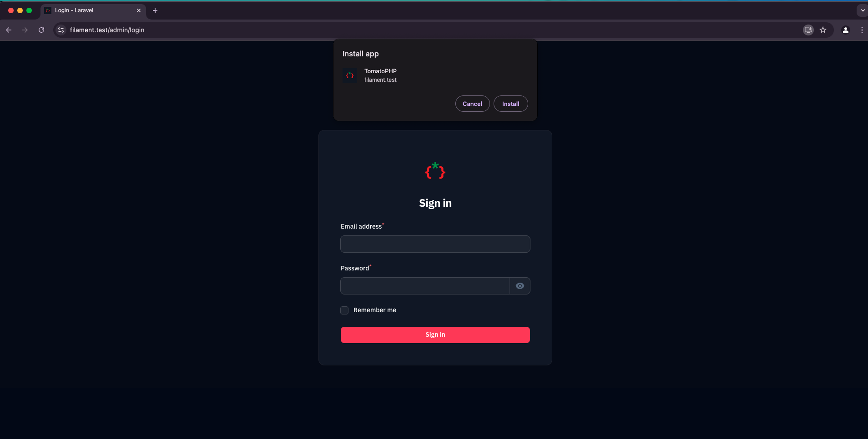Screen dimensions: 868x439
Task: Open the Chrome profile icon
Action: pos(846,30)
